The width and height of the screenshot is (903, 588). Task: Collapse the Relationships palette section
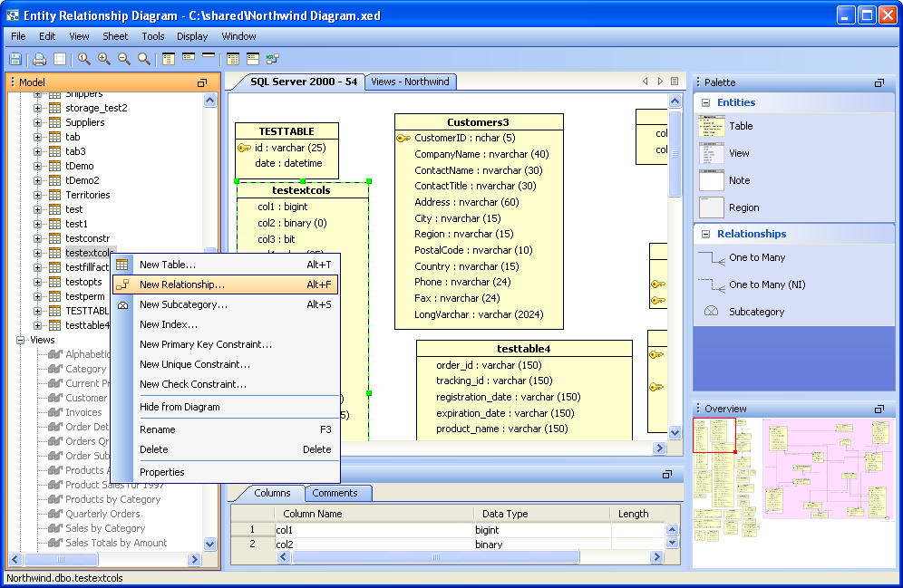click(x=704, y=235)
